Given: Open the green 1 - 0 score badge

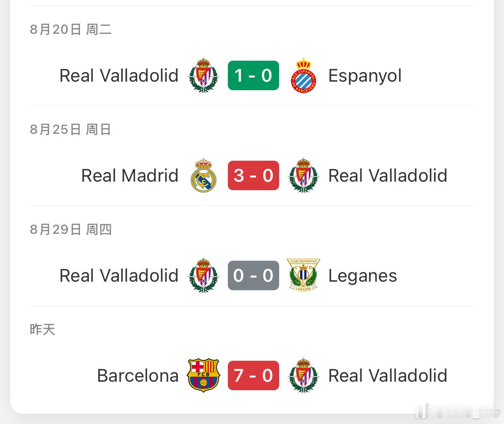Looking at the screenshot, I should click(253, 76).
